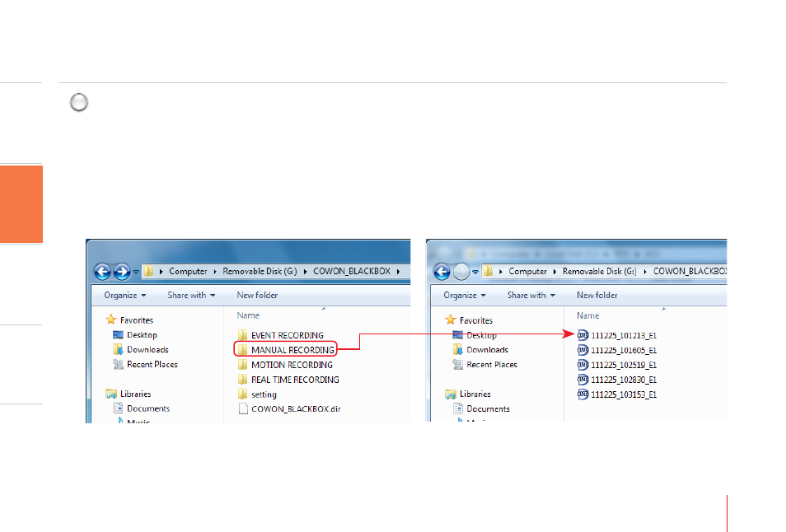Open Share with menu in left window
The image size is (786, 532).
191,295
